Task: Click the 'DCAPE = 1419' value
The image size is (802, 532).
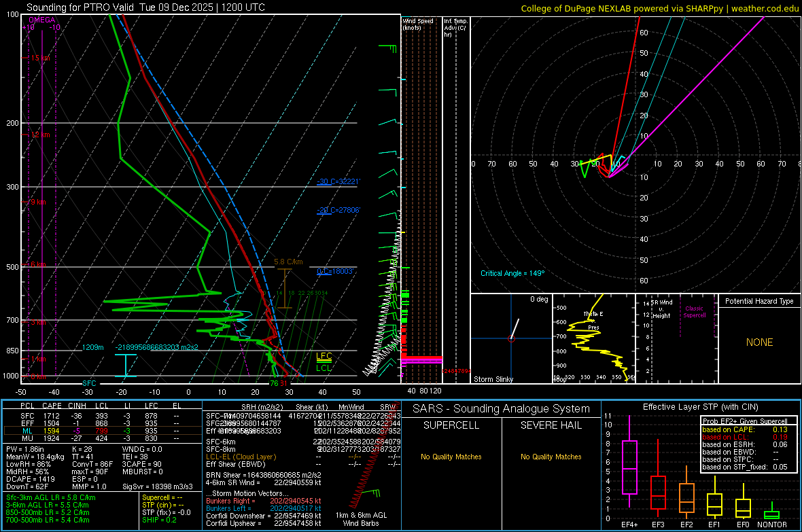Action: click(30, 479)
